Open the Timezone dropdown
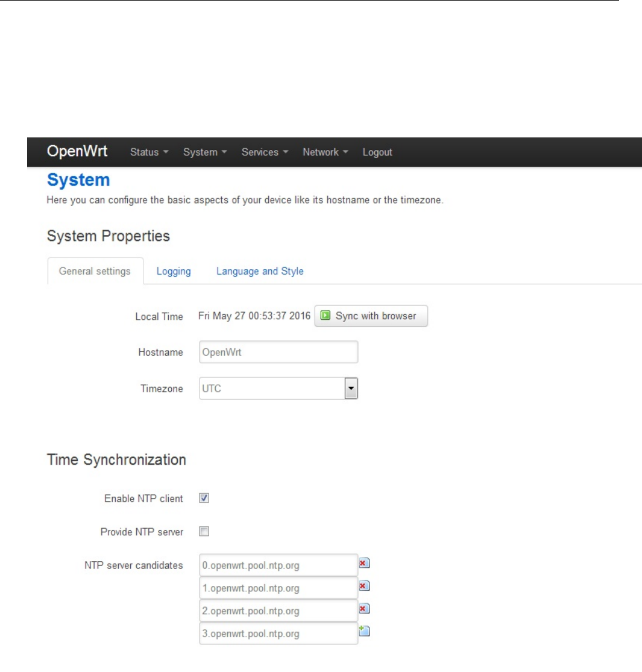The height and width of the screenshot is (672, 642). pyautogui.click(x=279, y=388)
